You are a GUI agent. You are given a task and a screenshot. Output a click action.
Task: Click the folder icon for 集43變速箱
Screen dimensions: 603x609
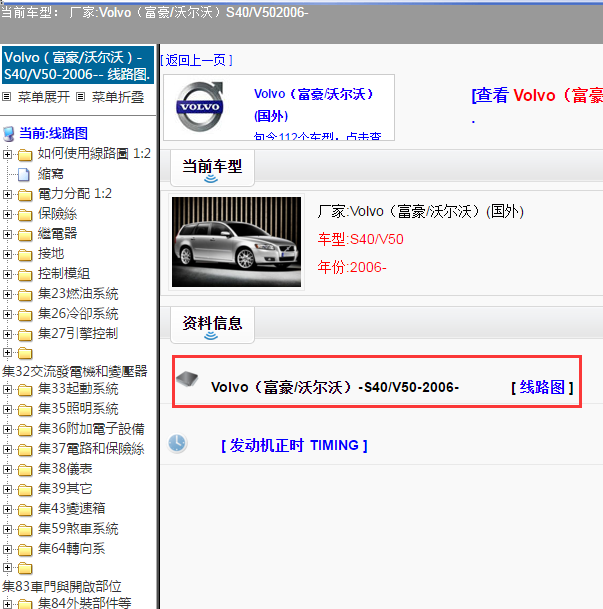[x=25, y=510]
